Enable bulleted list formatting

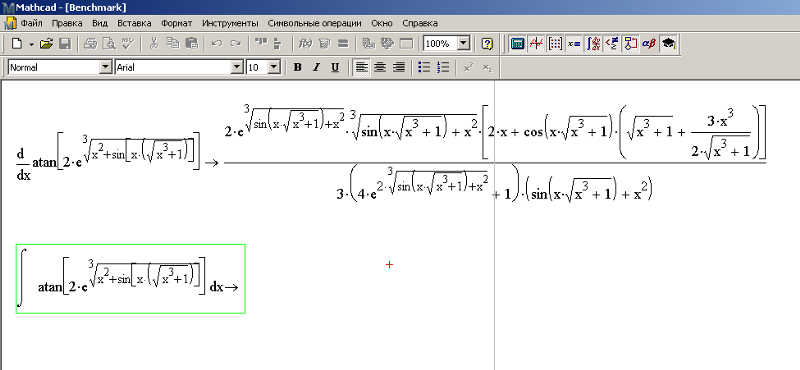pos(424,67)
